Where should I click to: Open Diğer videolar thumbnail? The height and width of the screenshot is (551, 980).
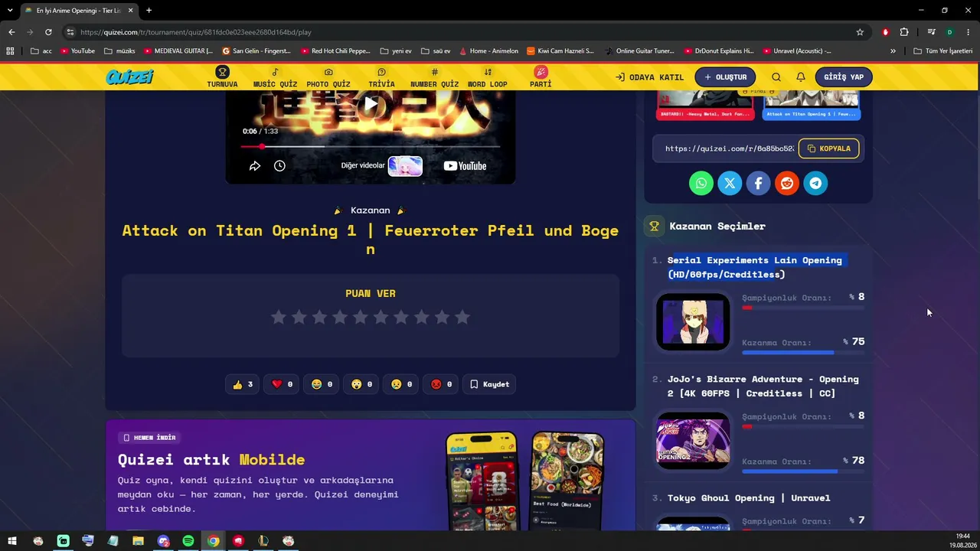pyautogui.click(x=405, y=166)
